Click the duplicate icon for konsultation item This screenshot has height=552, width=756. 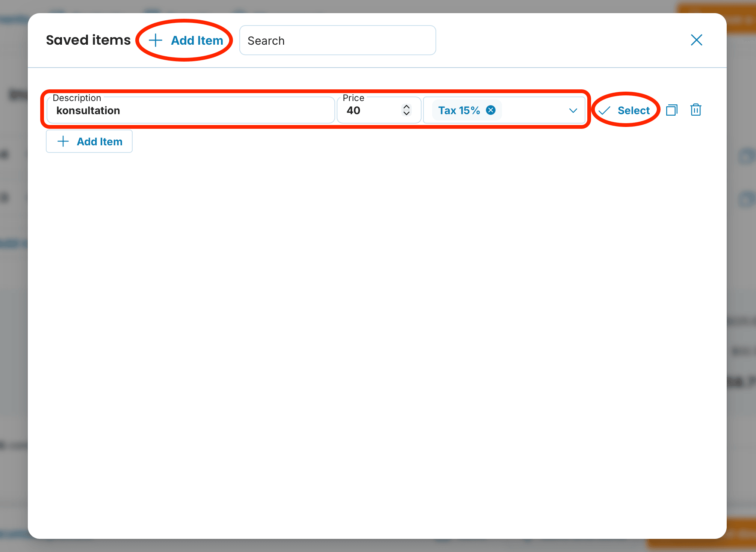tap(671, 110)
